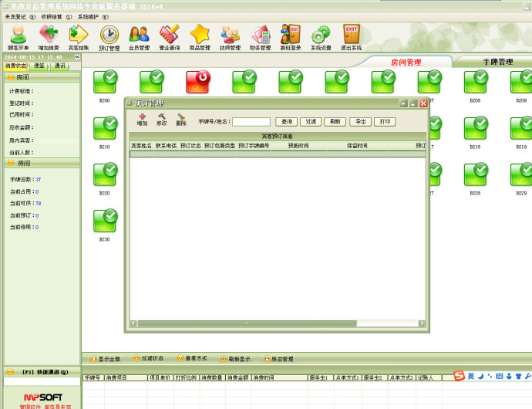Click 导出 export button
532x409 pixels.
[361, 122]
